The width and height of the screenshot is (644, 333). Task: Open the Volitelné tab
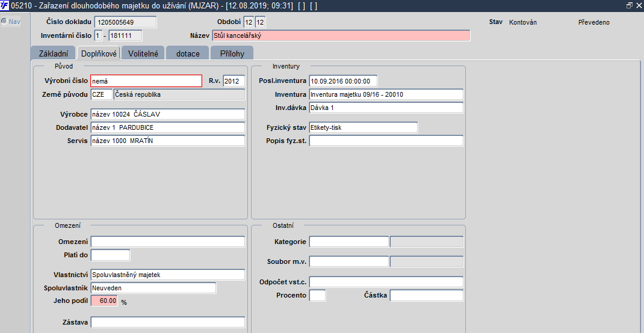pyautogui.click(x=143, y=53)
